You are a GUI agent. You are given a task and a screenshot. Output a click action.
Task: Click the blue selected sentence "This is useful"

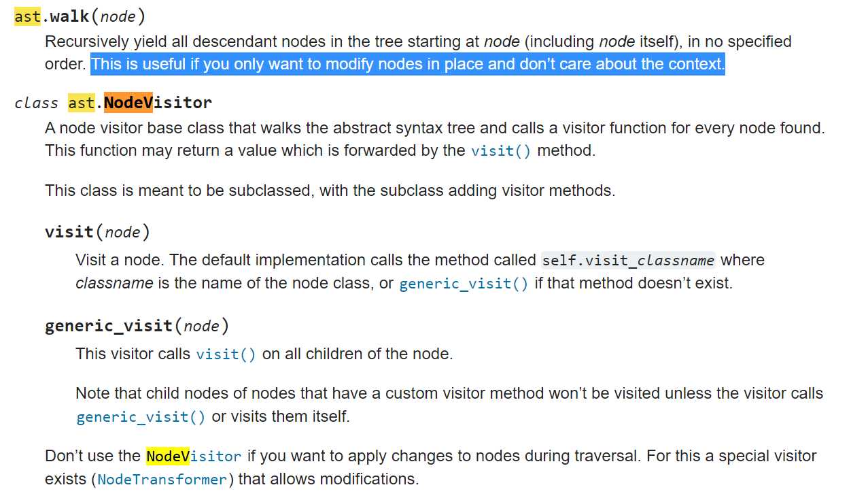(x=408, y=65)
